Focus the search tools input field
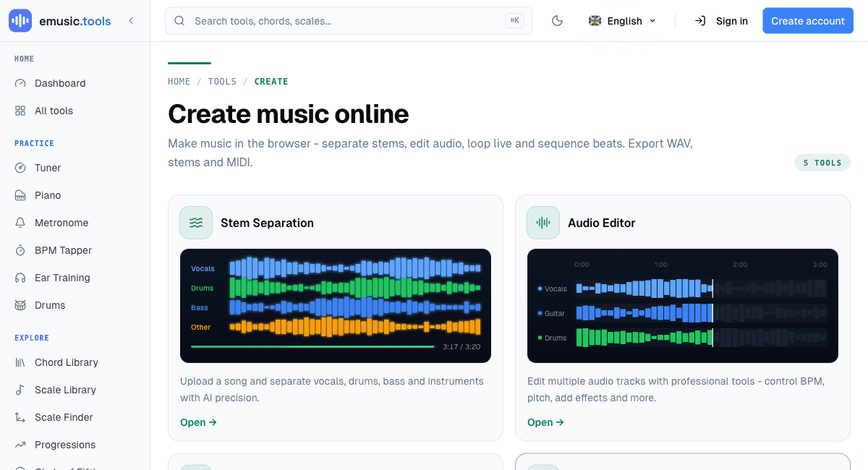 (349, 21)
